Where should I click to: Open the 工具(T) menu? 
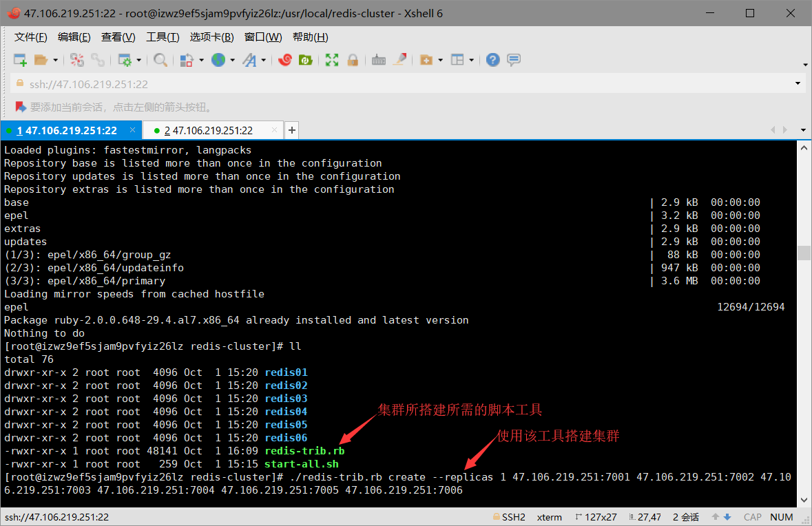click(163, 37)
